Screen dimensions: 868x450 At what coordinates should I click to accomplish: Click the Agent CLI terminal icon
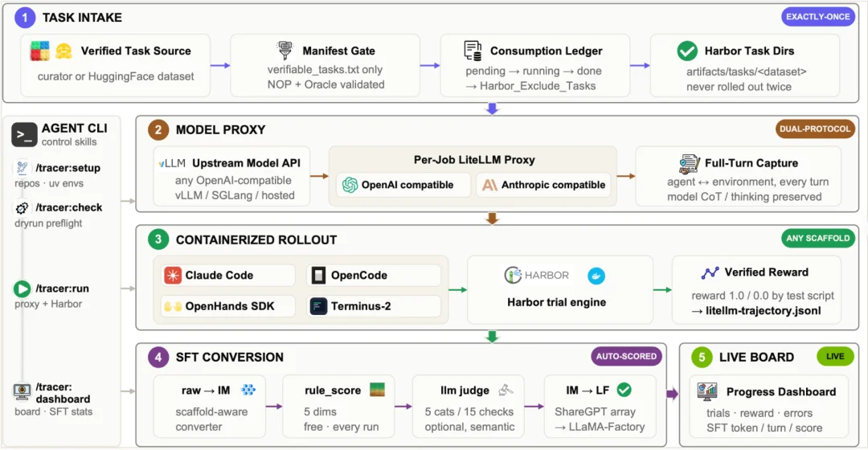point(24,134)
